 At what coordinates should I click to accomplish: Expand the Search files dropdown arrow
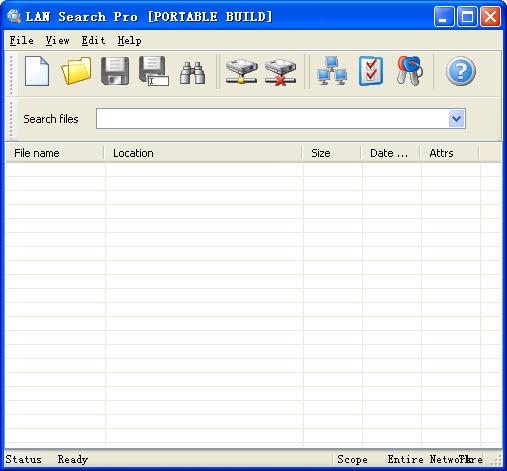click(x=456, y=118)
